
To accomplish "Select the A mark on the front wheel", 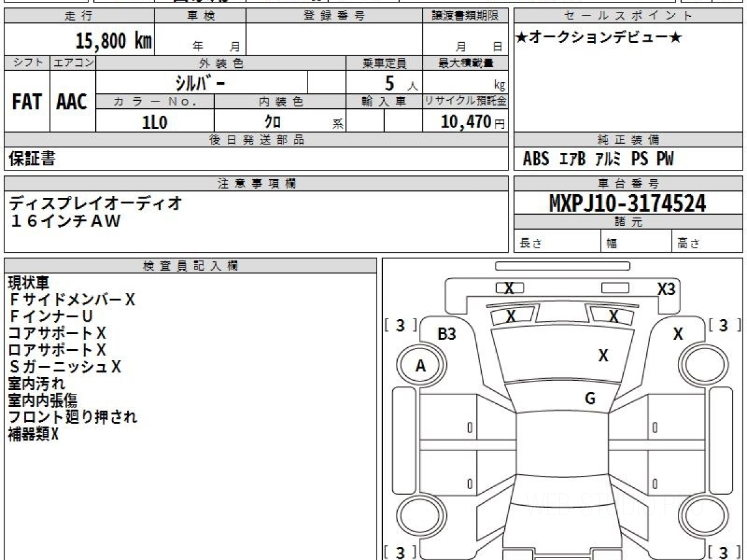I will (x=421, y=366).
